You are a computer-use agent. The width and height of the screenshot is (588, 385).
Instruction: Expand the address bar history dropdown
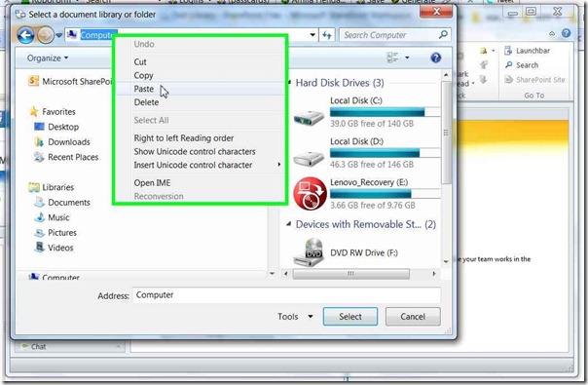click(312, 35)
